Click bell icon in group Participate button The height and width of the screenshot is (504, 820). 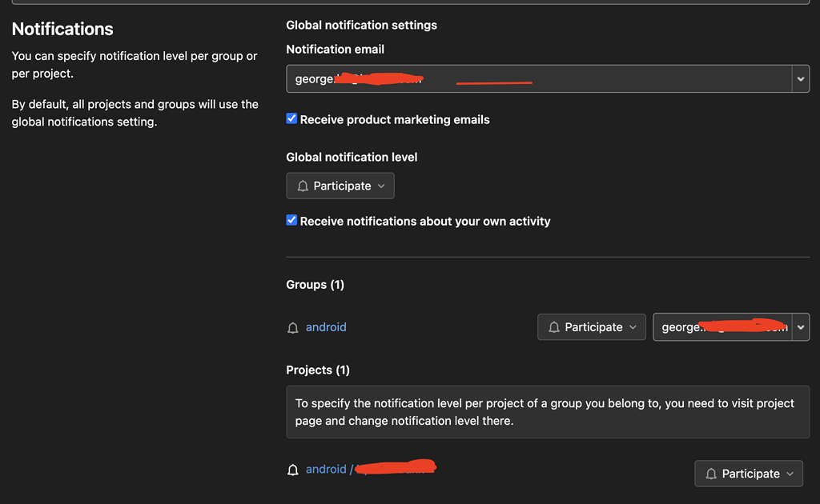coord(554,327)
